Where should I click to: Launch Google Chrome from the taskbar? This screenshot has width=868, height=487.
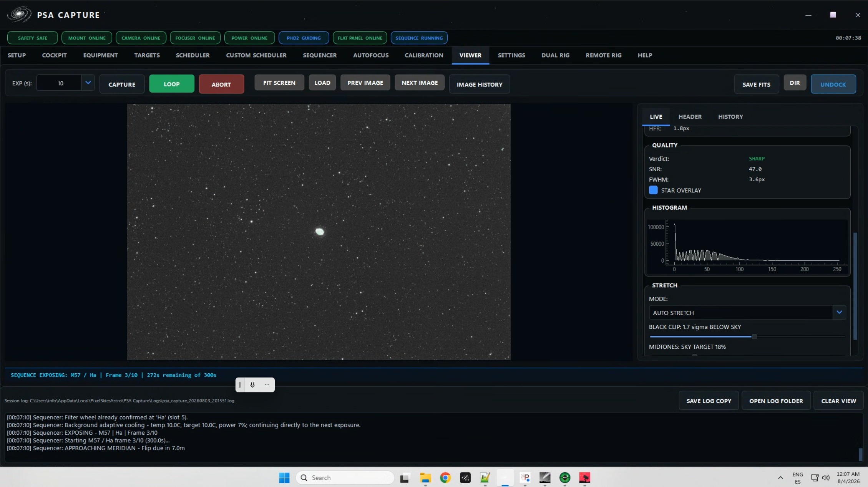pos(445,478)
